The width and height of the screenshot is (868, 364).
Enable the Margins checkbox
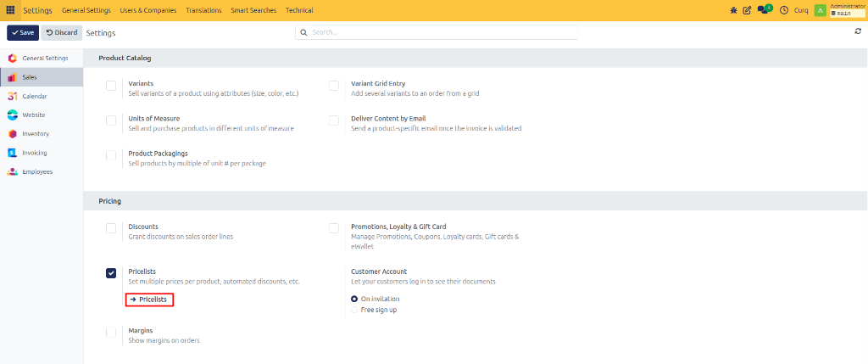point(111,332)
